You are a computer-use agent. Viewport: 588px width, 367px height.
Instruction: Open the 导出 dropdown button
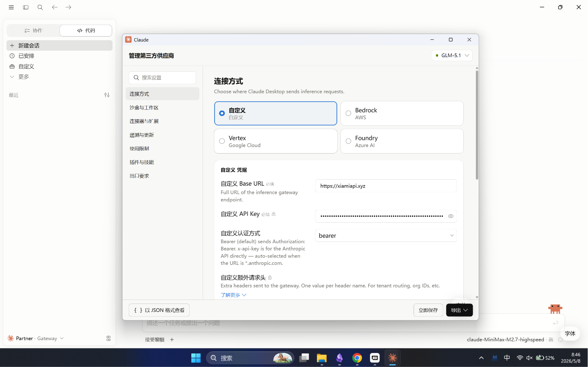pos(459,310)
